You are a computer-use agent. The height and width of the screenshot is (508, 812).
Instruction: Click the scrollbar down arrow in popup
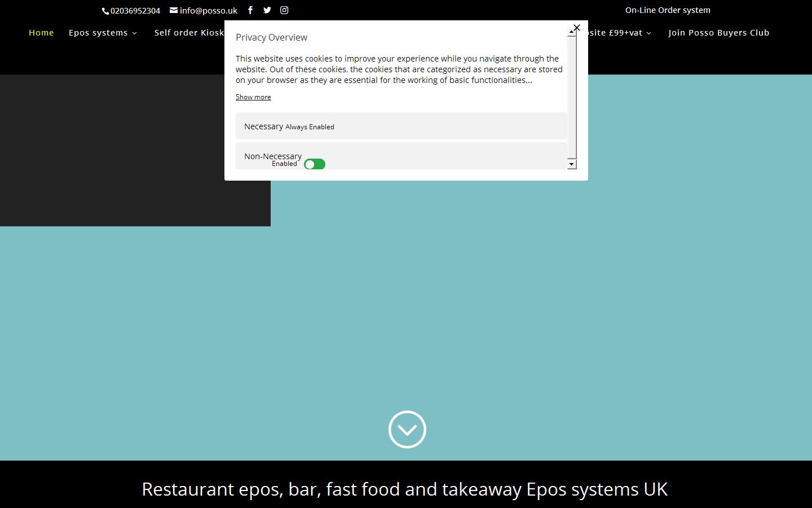tap(572, 164)
